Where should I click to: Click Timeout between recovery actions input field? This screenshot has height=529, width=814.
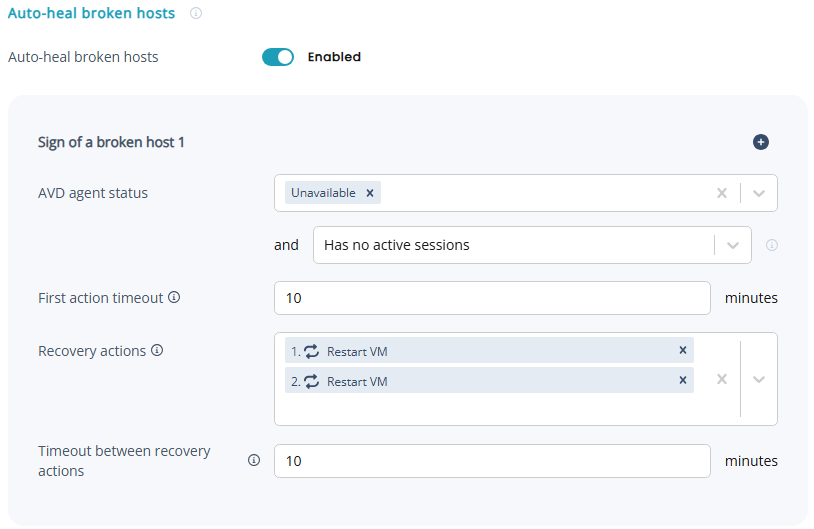[x=492, y=461]
